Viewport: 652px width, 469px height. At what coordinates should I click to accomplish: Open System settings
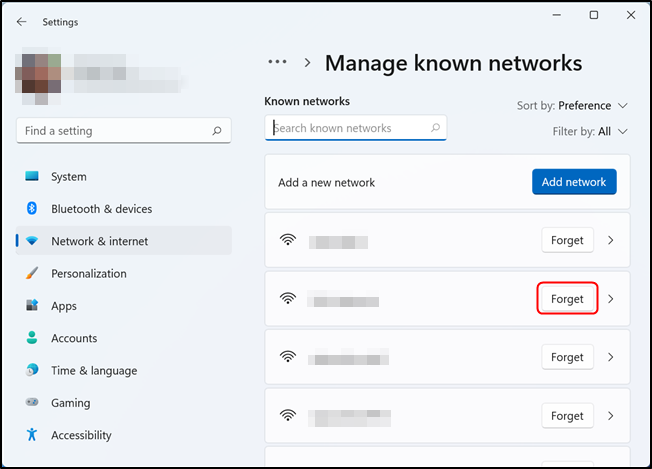[x=123, y=176]
